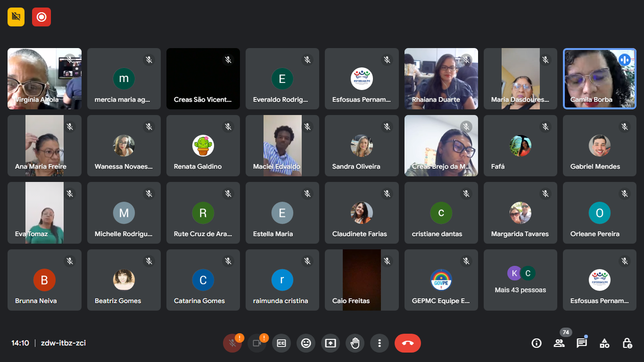Click the yellow captions-off icon at top left
This screenshot has width=644, height=362.
[16, 17]
